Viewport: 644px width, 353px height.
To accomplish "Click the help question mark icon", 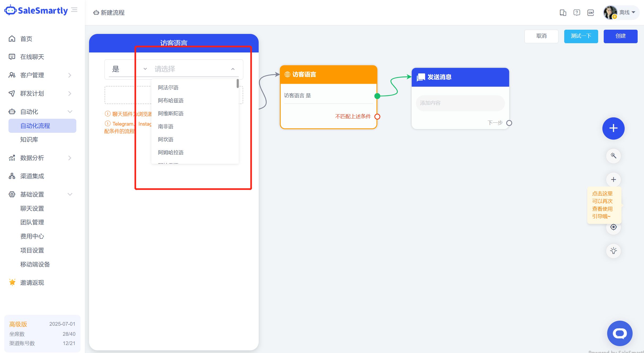I will click(x=577, y=12).
